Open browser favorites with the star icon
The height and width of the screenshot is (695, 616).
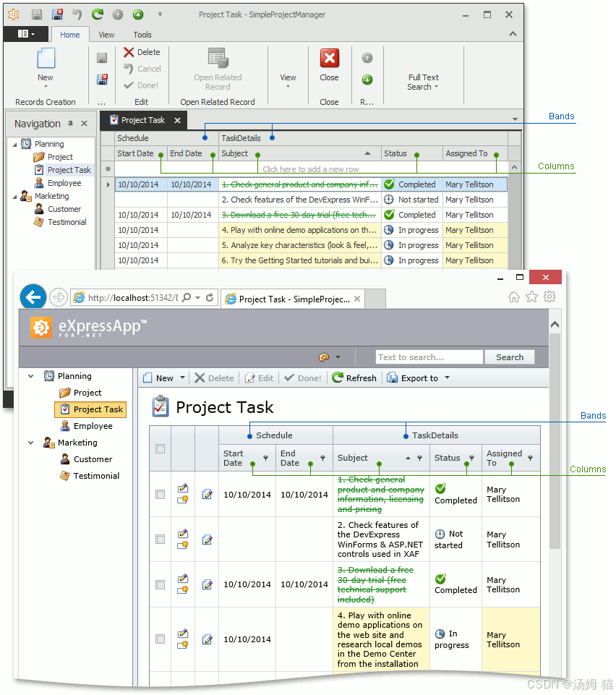click(x=532, y=297)
